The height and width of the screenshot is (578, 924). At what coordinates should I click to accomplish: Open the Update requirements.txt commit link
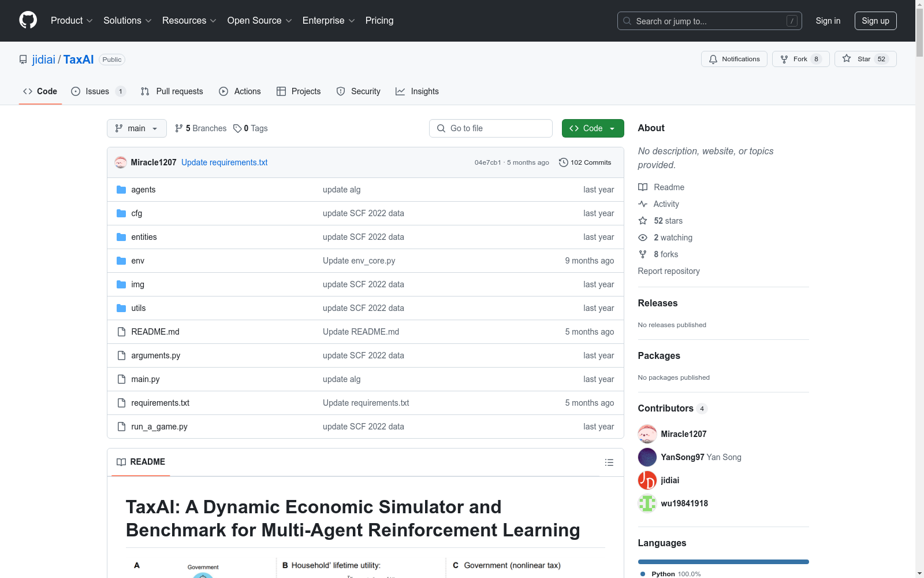pos(225,162)
